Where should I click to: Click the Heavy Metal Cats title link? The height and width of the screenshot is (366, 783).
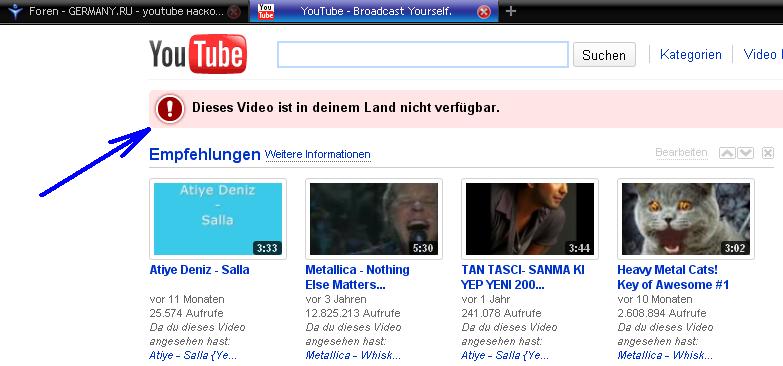(x=673, y=277)
